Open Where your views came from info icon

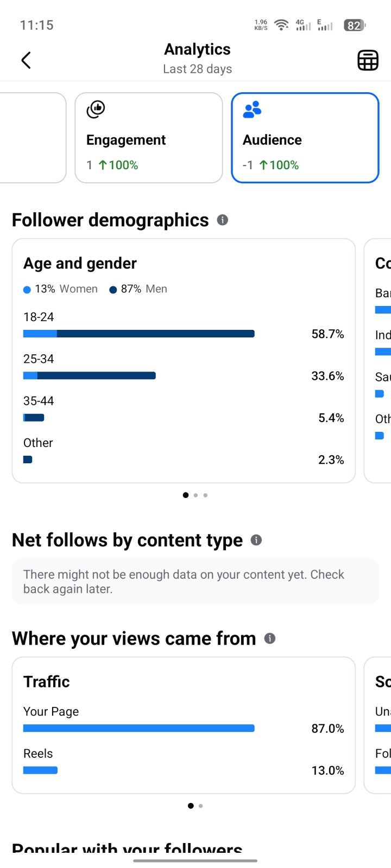[270, 639]
